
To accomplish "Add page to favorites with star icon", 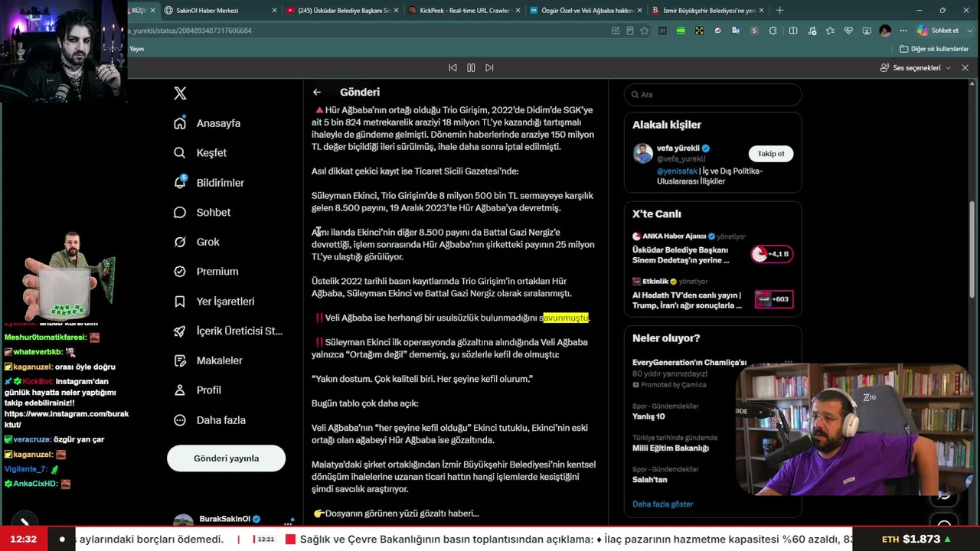I will (x=645, y=31).
